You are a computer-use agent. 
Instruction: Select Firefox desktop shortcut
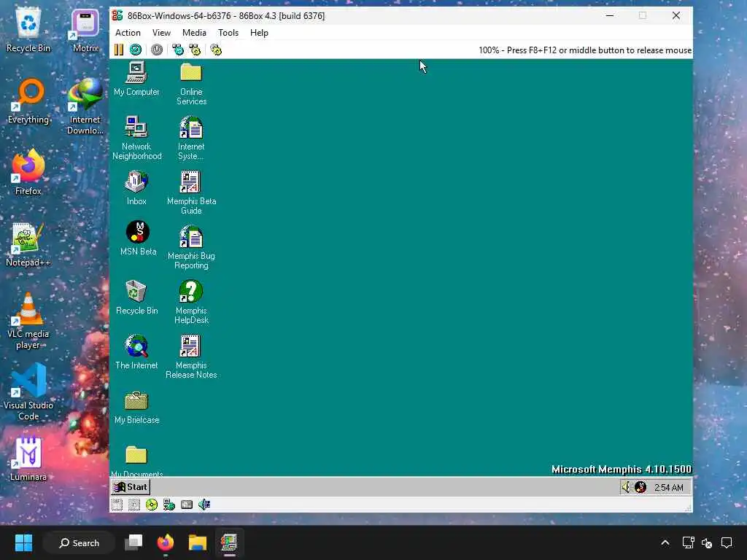28,174
